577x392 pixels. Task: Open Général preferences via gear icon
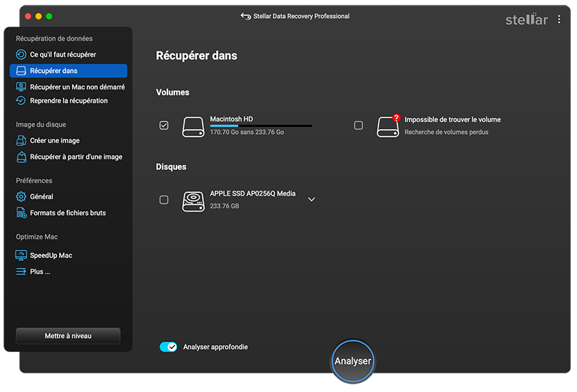[21, 197]
